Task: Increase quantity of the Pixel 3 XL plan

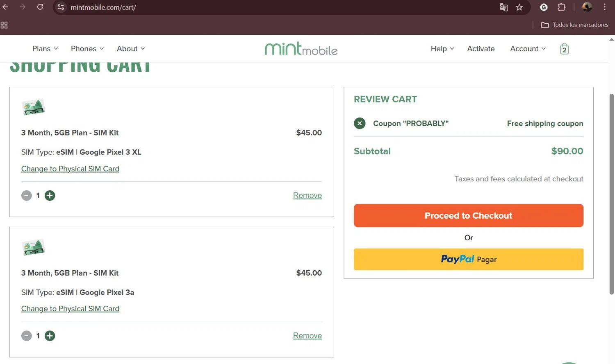Action: [50, 196]
